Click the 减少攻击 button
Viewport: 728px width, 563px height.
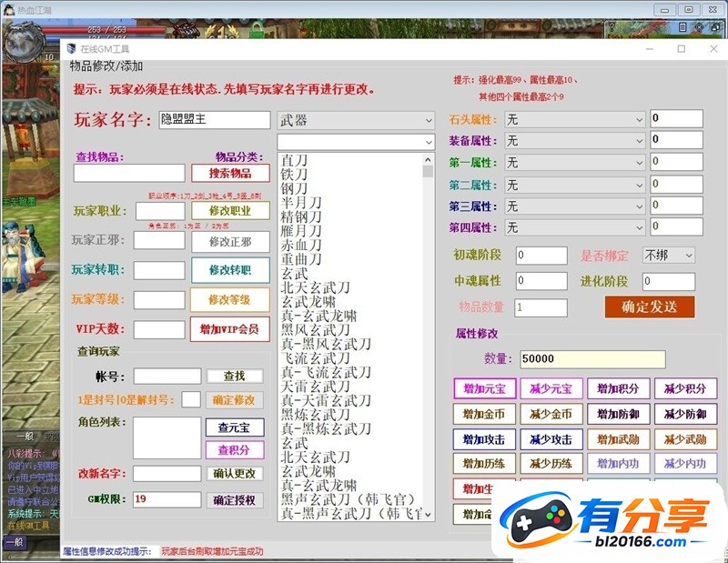551,439
